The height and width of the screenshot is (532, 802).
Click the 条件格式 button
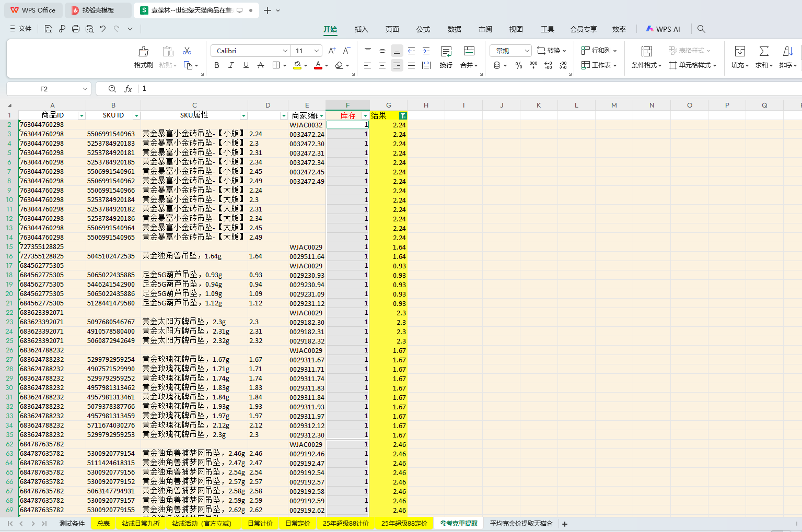(x=646, y=56)
